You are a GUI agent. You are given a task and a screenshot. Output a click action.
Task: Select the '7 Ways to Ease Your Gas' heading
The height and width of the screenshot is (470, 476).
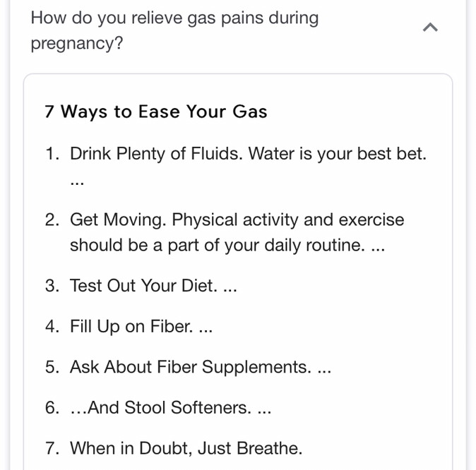(x=156, y=112)
